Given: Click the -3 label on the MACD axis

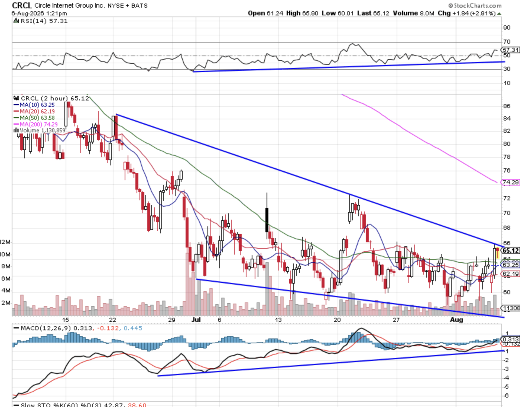Looking at the screenshot, I should tap(506, 369).
